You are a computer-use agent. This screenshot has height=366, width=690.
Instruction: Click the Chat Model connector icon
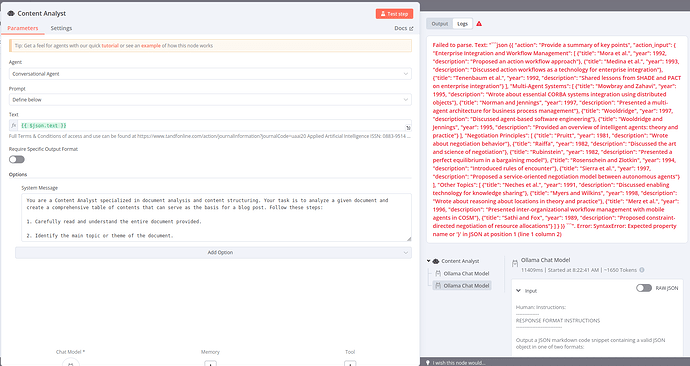(x=70, y=362)
